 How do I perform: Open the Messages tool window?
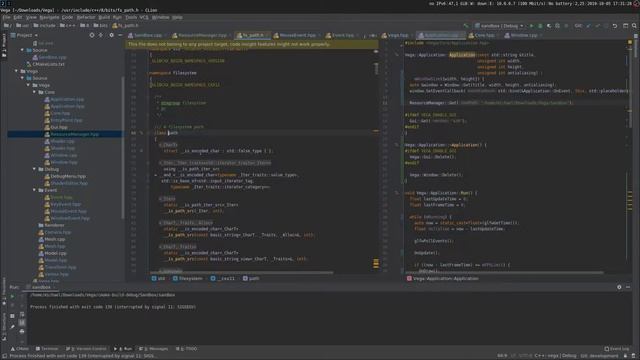pyautogui.click(x=153, y=349)
